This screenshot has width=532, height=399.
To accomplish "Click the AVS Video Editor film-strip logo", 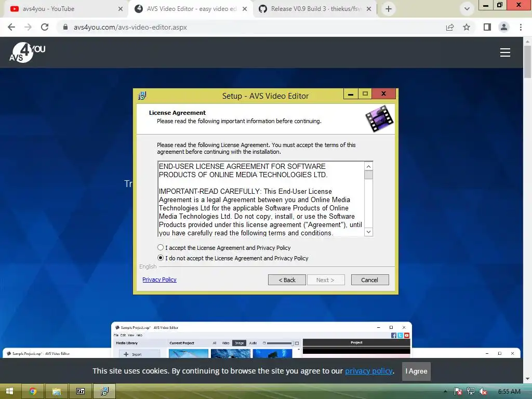I will [379, 118].
